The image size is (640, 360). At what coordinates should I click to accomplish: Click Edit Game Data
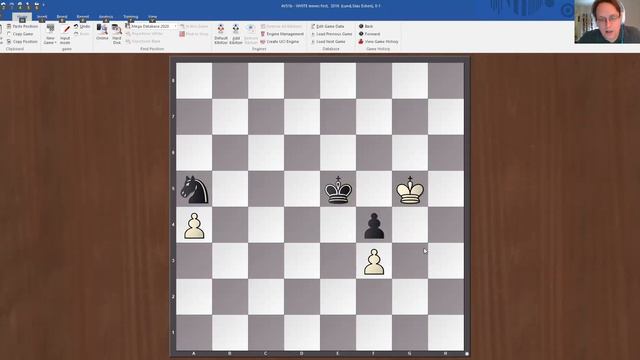click(328, 27)
